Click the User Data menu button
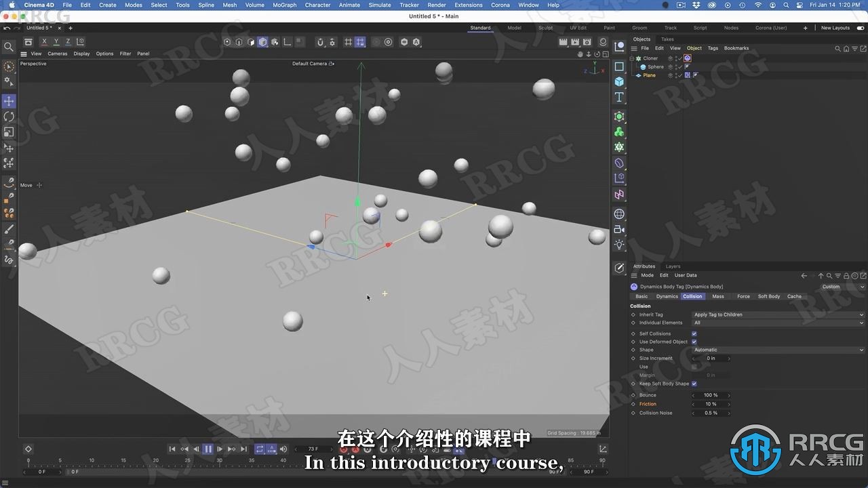Viewport: 868px width, 488px height. point(686,275)
